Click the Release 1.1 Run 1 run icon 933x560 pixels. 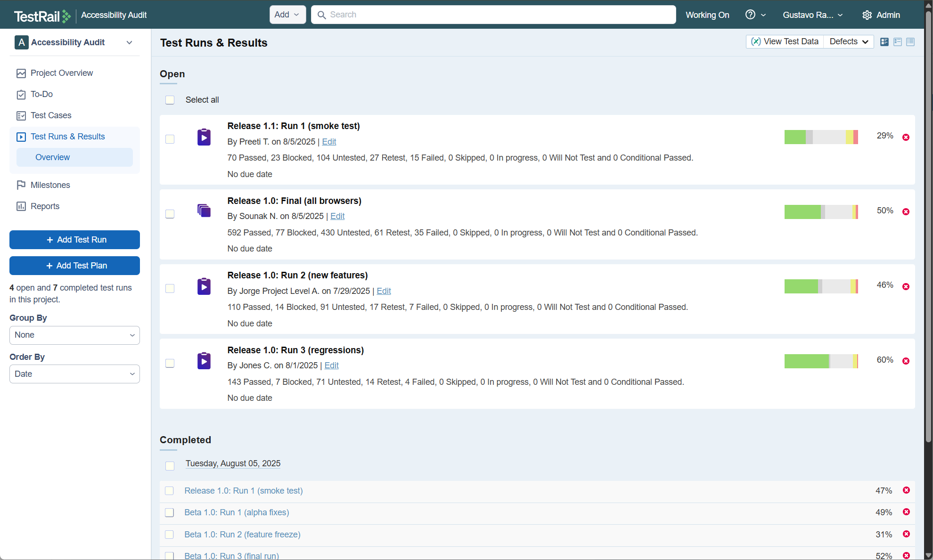click(204, 137)
